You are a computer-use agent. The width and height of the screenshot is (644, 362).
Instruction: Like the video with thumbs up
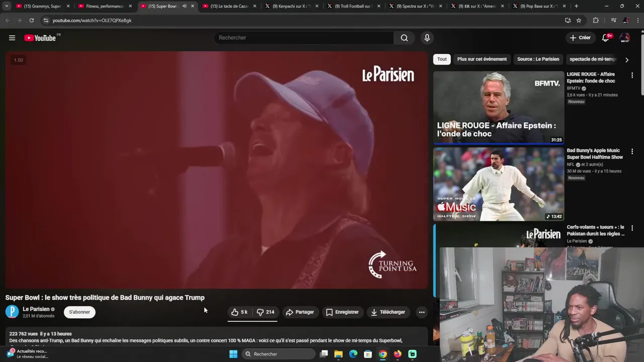coord(239,312)
